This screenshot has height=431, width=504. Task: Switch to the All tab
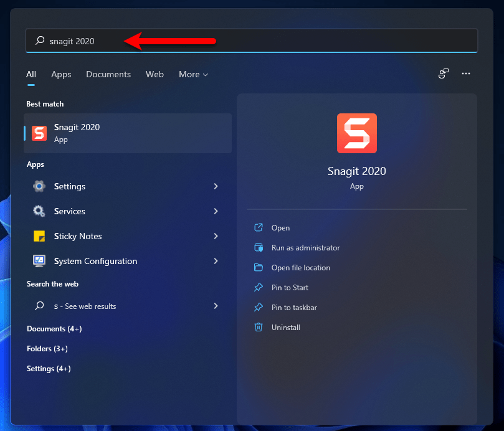pos(31,74)
